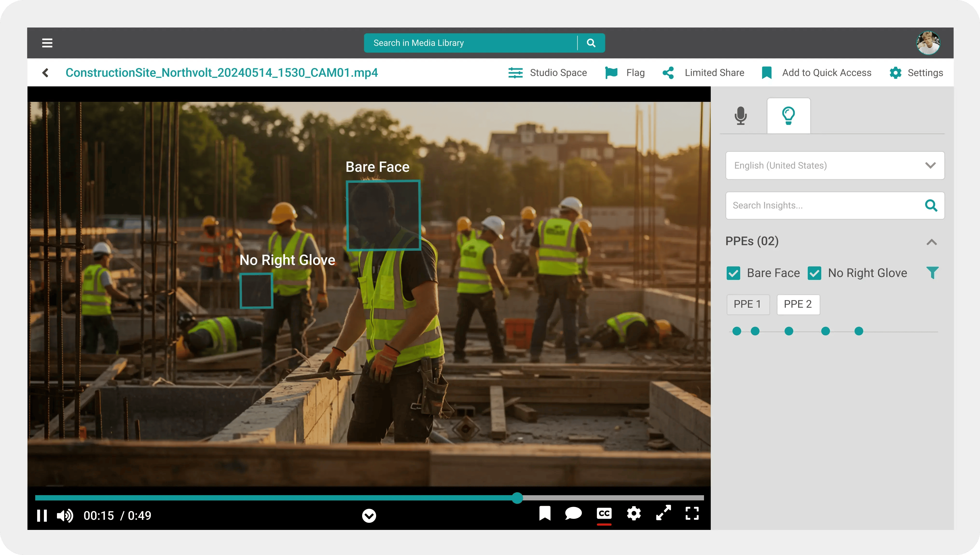Click the Bare Face detection box
The image size is (980, 555).
point(383,215)
